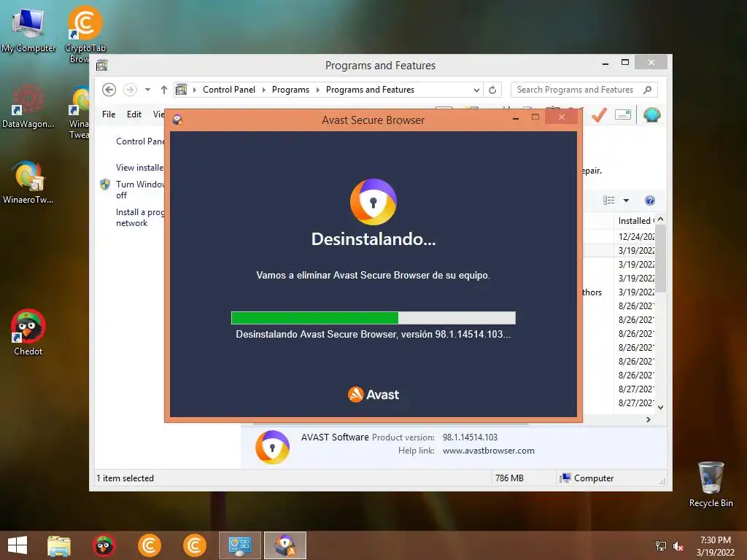Open DataWagon desktop shortcut
The width and height of the screenshot is (747, 560).
(28, 106)
